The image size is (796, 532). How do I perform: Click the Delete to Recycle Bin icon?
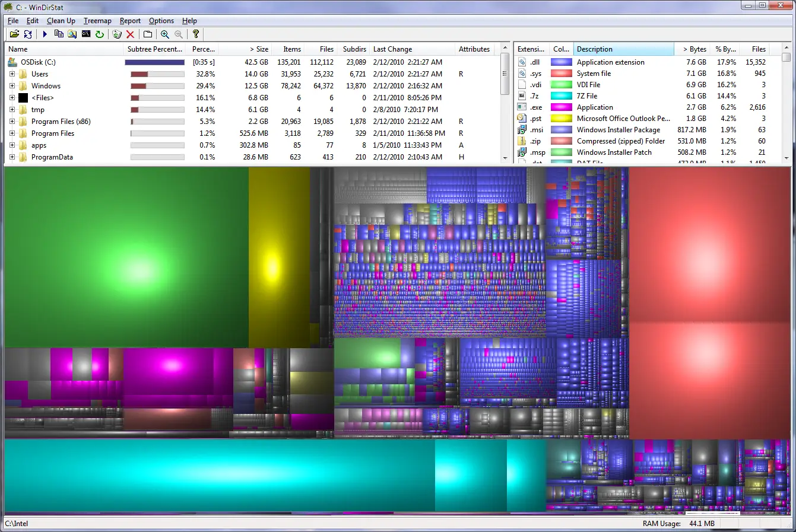[x=117, y=34]
